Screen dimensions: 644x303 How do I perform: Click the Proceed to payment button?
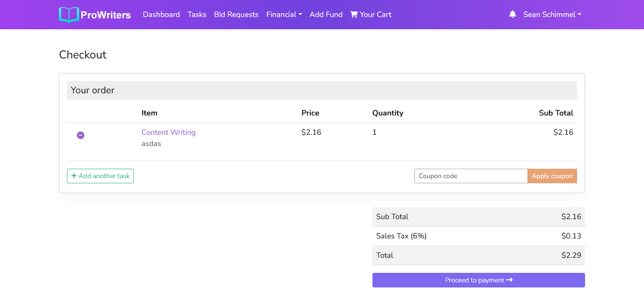coord(478,280)
